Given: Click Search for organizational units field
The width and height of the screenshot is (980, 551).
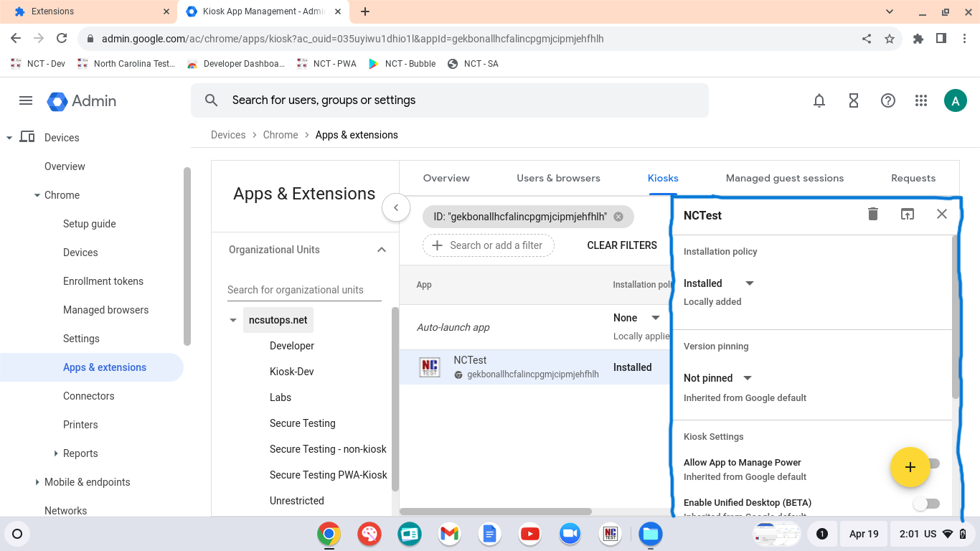Looking at the screenshot, I should [304, 290].
